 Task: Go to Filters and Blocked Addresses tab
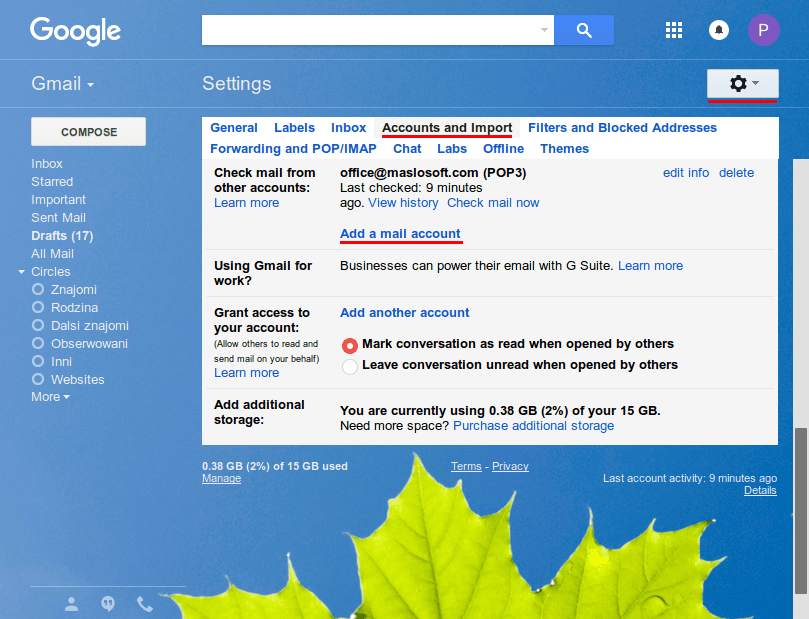tap(622, 127)
